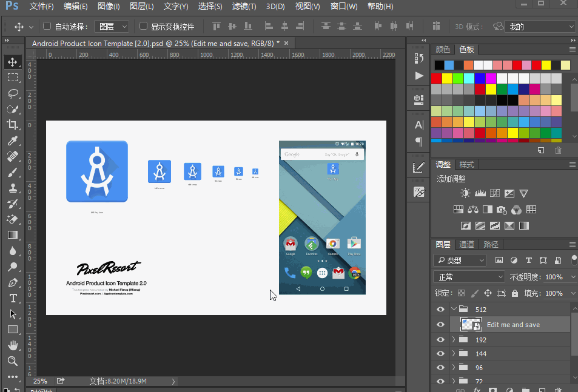Toggle lock transparent pixels icon

click(461, 293)
